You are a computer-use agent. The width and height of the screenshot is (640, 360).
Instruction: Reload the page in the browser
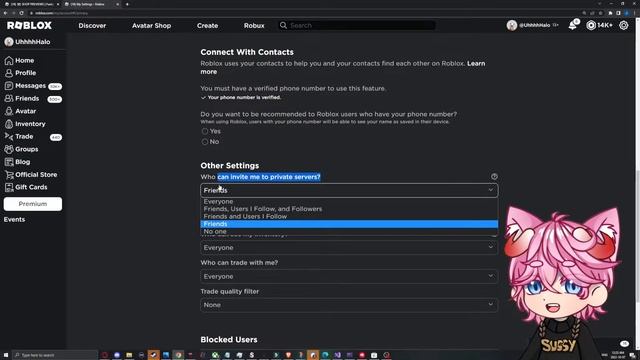point(22,13)
